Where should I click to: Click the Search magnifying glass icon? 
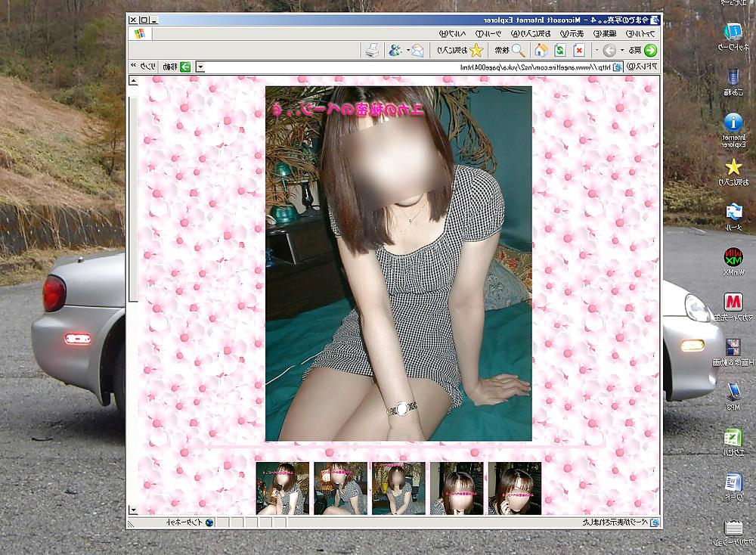click(518, 50)
